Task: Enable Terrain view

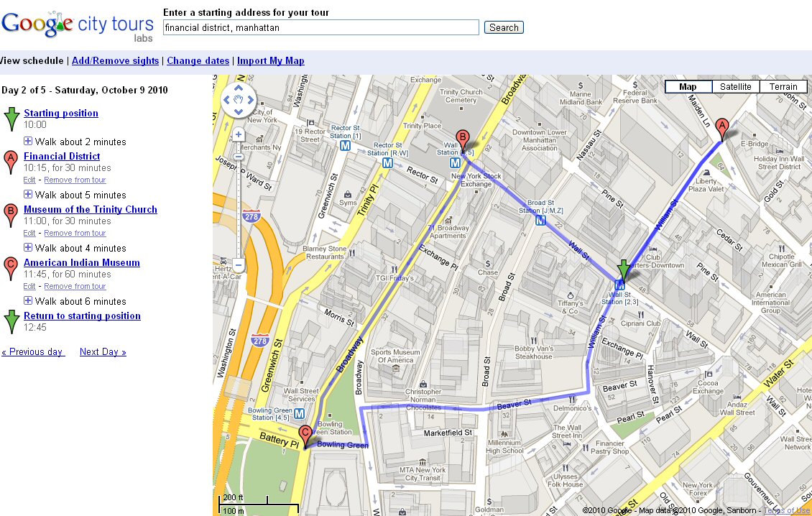Action: [783, 86]
